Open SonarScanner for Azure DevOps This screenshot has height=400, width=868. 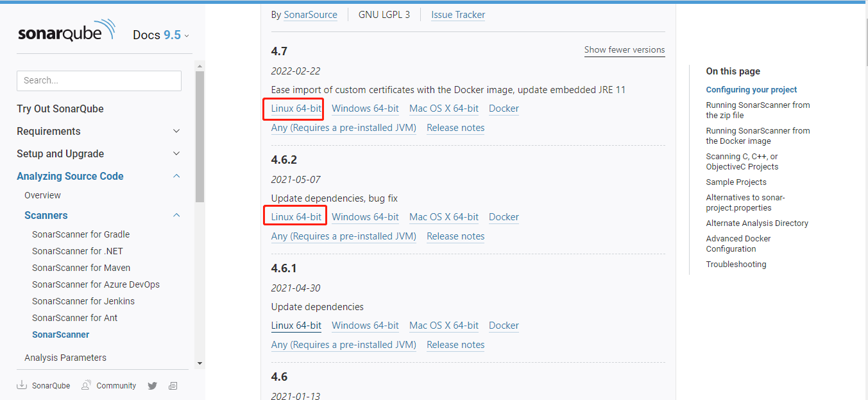pyautogui.click(x=96, y=284)
